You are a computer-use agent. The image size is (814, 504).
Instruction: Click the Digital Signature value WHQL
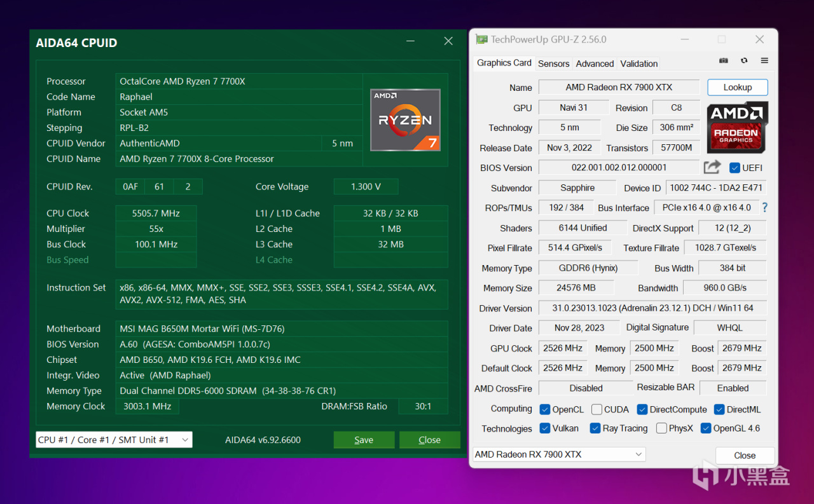(730, 328)
